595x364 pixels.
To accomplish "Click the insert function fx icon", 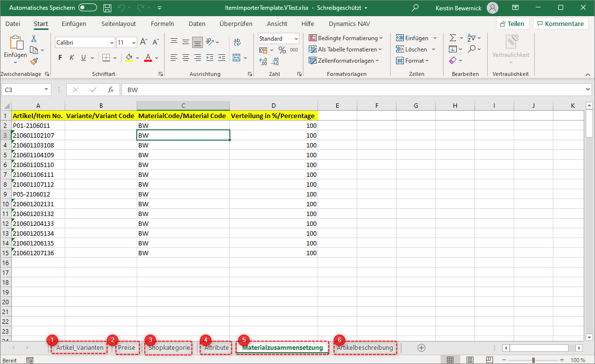I will click(111, 90).
